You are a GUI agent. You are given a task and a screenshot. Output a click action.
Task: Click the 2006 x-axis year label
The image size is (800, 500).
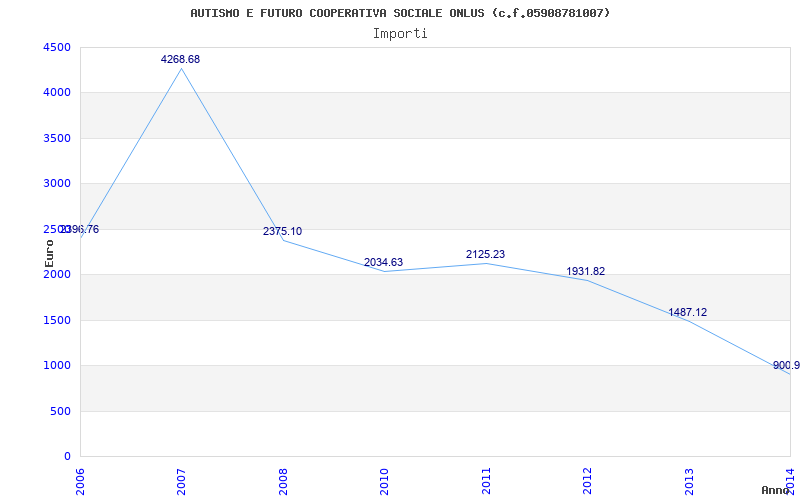tap(80, 482)
